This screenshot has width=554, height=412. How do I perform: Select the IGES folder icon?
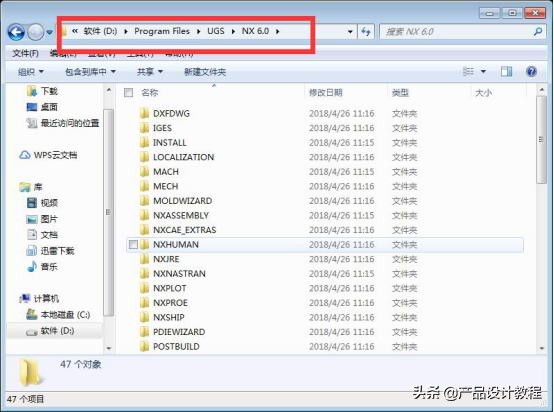click(144, 128)
